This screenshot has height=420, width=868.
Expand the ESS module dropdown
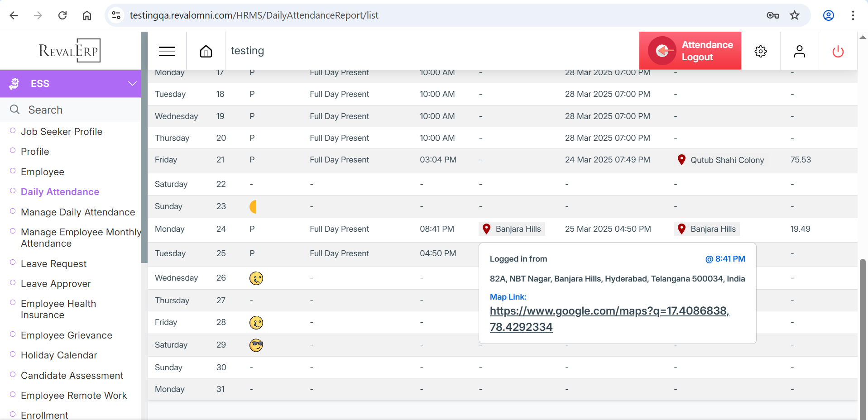coord(132,84)
